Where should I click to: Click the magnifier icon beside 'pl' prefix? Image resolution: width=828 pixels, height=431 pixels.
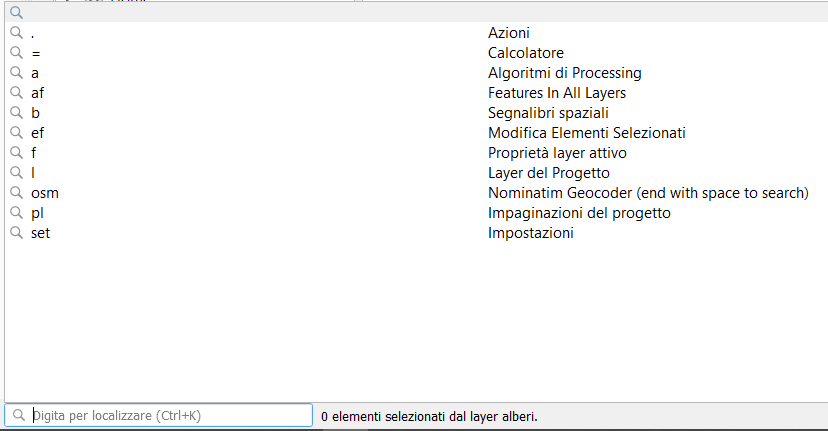pos(16,213)
